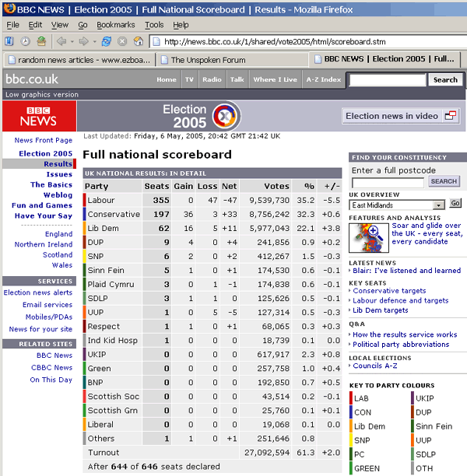Open the Downloads box icon
Screen dimensions: 467x476
(41, 41)
